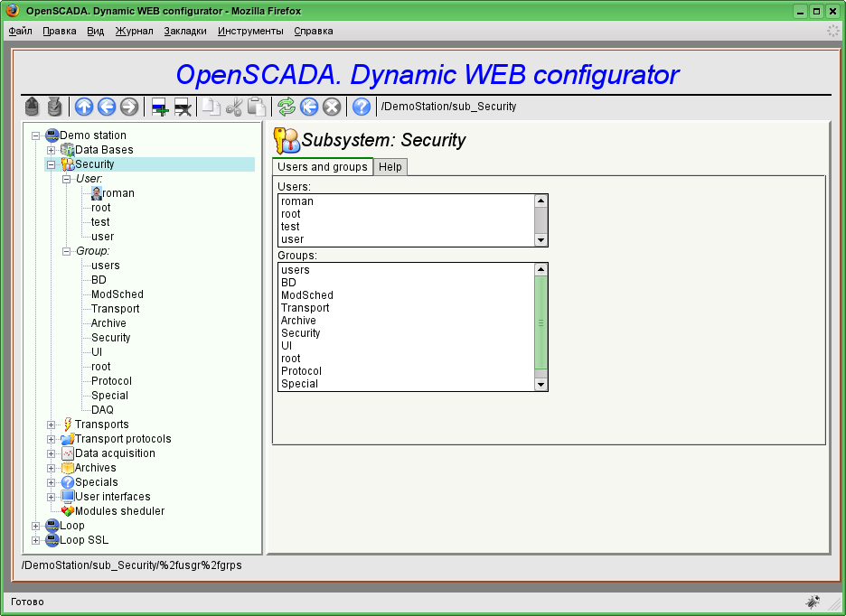Click the Load from database toolbar icon

pyautogui.click(x=32, y=107)
